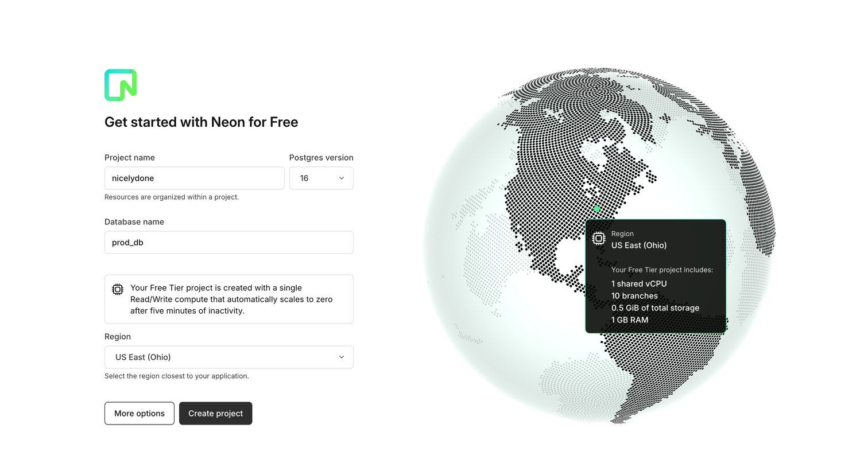This screenshot has height=467, width=868.
Task: Click the green Ohio marker on globe
Action: [597, 209]
